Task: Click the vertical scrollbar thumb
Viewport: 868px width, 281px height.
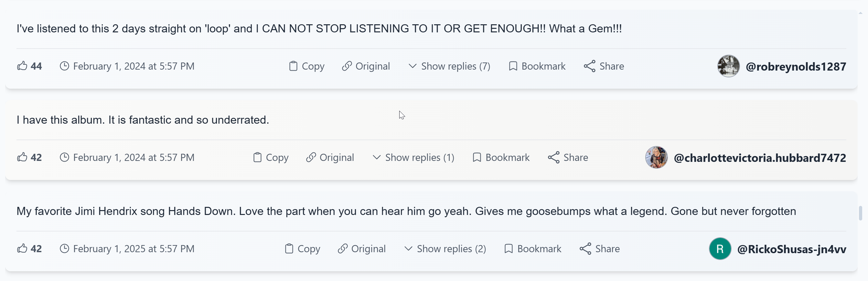Action: 860,213
